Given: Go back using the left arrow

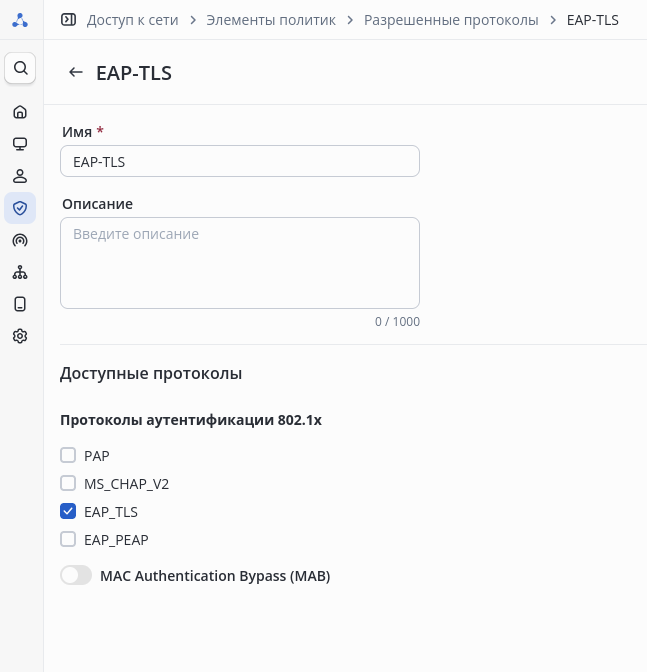Looking at the screenshot, I should pos(76,72).
